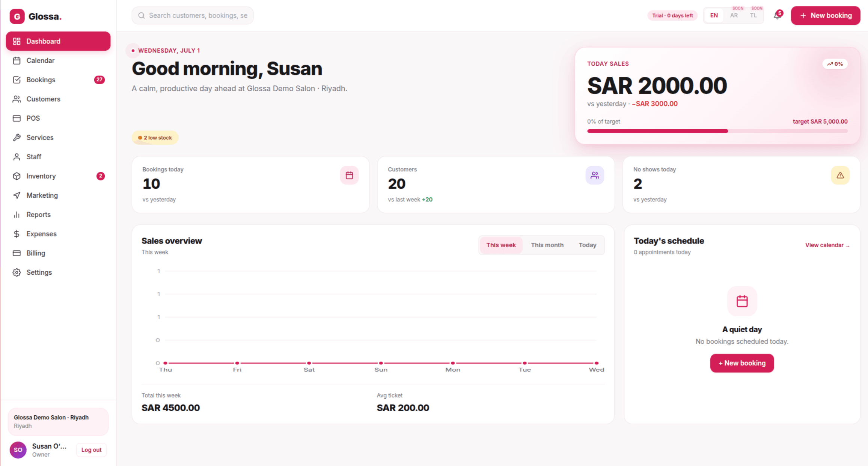The width and height of the screenshot is (868, 466).
Task: Click the Inventory 2 alert badge
Action: tap(101, 176)
